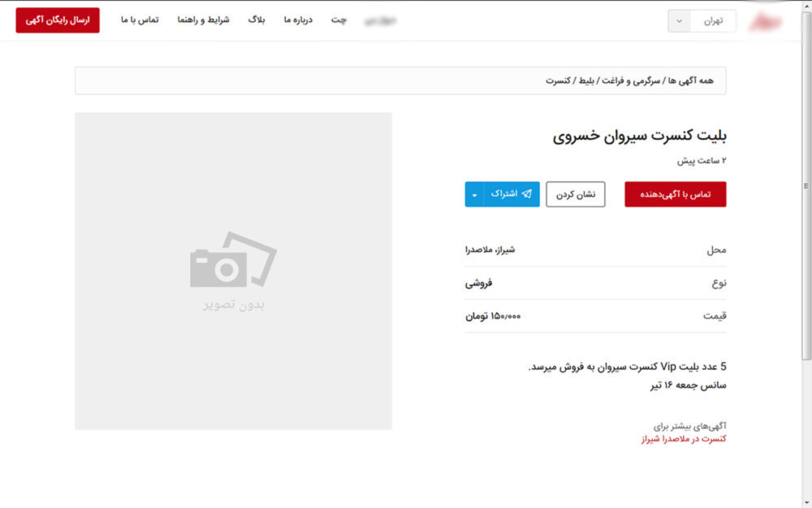
Task: Click the سانس جمعه ۱۶ تیر description line
Action: click(689, 385)
